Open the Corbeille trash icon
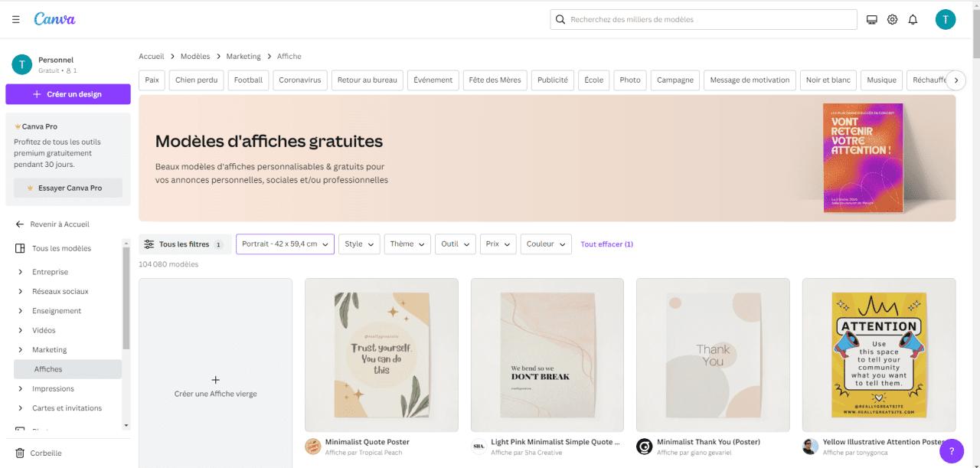 point(20,453)
